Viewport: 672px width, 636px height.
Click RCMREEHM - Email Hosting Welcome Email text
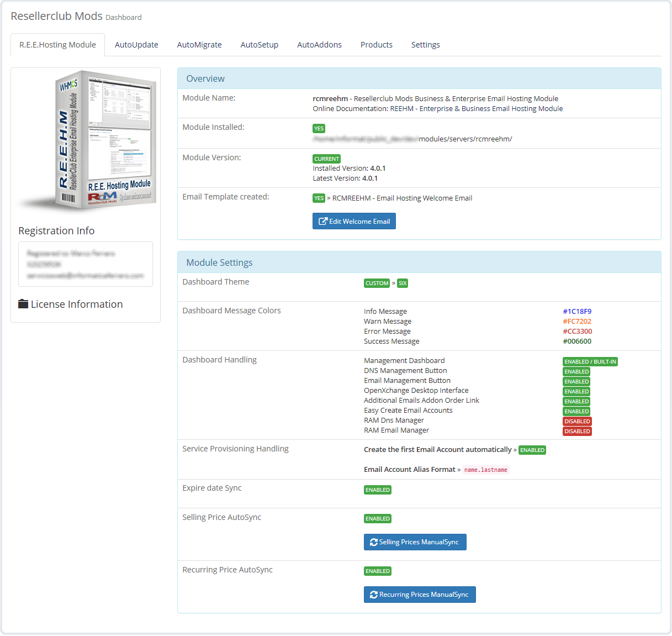click(x=402, y=198)
